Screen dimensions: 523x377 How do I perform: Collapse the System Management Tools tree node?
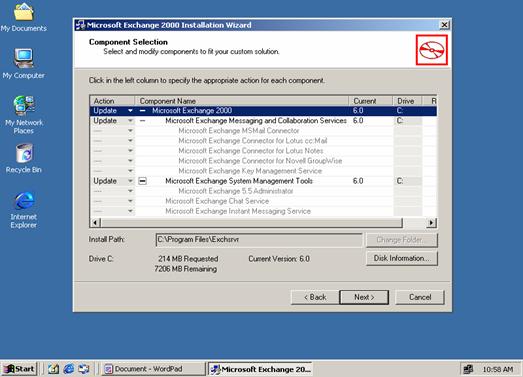click(142, 181)
